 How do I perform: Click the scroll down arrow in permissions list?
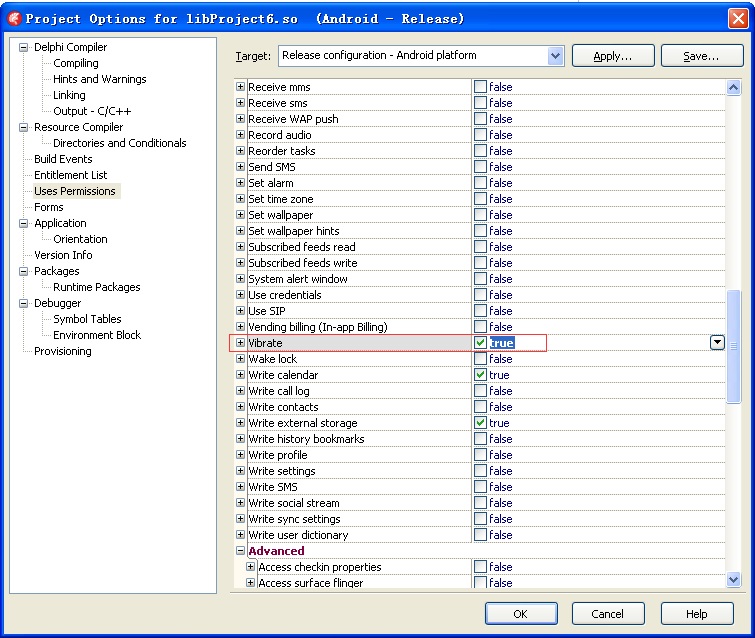(733, 579)
